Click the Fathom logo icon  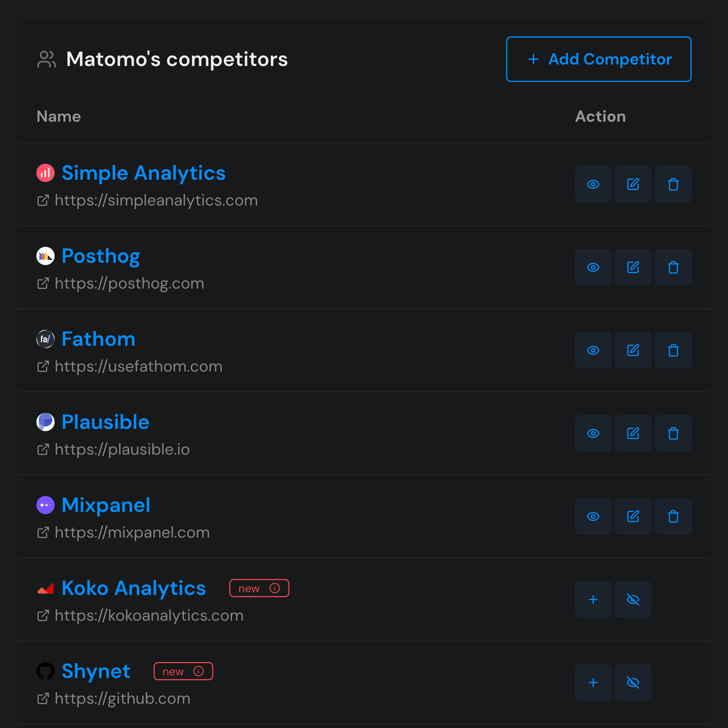[x=45, y=339]
